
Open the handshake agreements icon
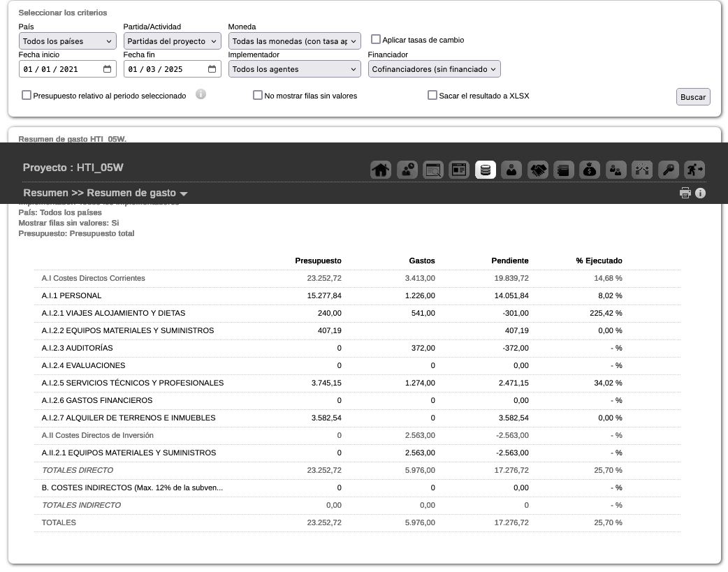(537, 170)
